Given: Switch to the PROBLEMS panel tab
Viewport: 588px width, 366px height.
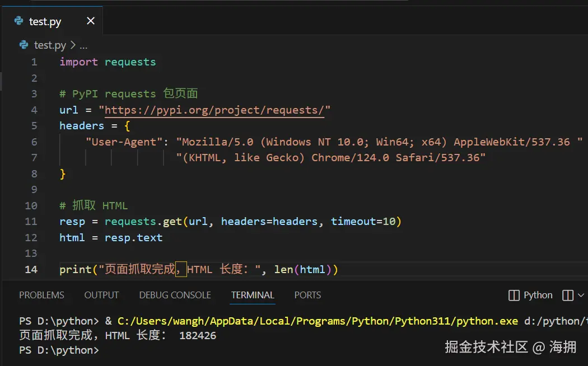Looking at the screenshot, I should pos(41,295).
